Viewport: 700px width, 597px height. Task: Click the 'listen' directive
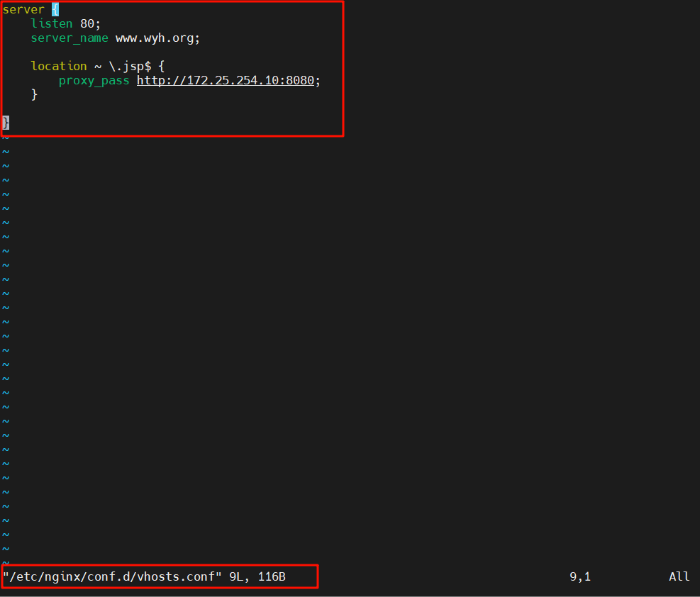pos(51,23)
